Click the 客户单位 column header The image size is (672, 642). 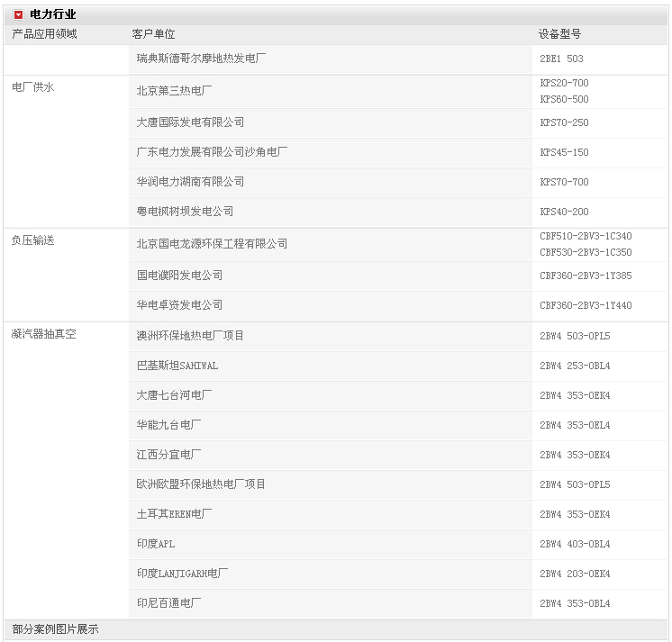[x=153, y=34]
